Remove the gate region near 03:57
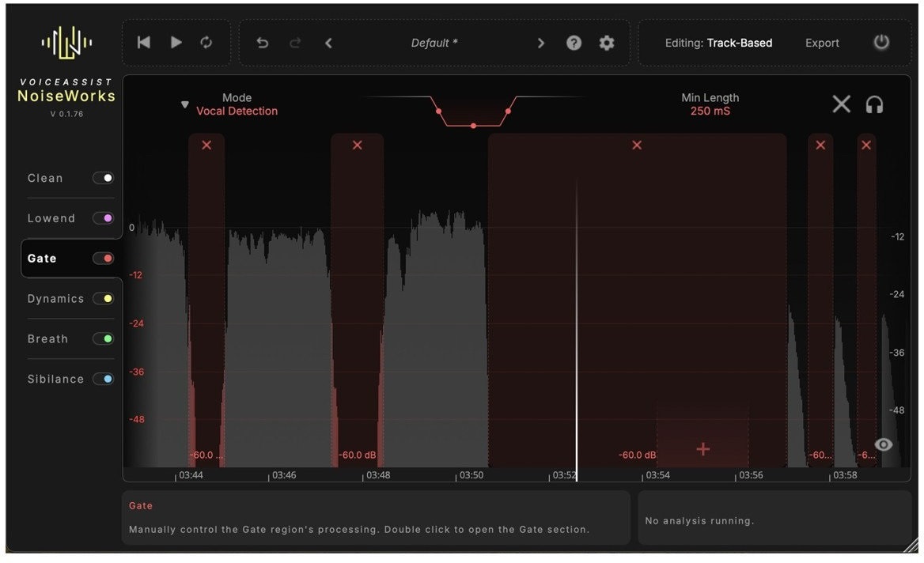 820,145
